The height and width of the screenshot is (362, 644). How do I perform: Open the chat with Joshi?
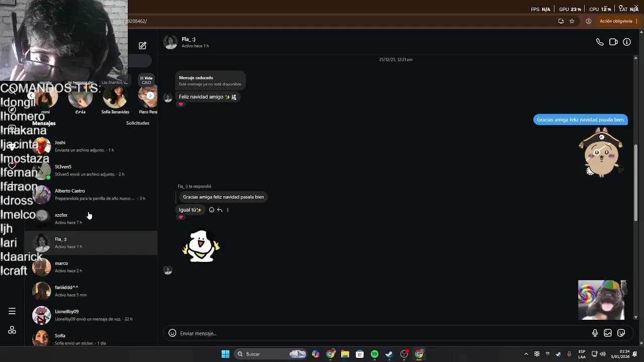[91, 146]
